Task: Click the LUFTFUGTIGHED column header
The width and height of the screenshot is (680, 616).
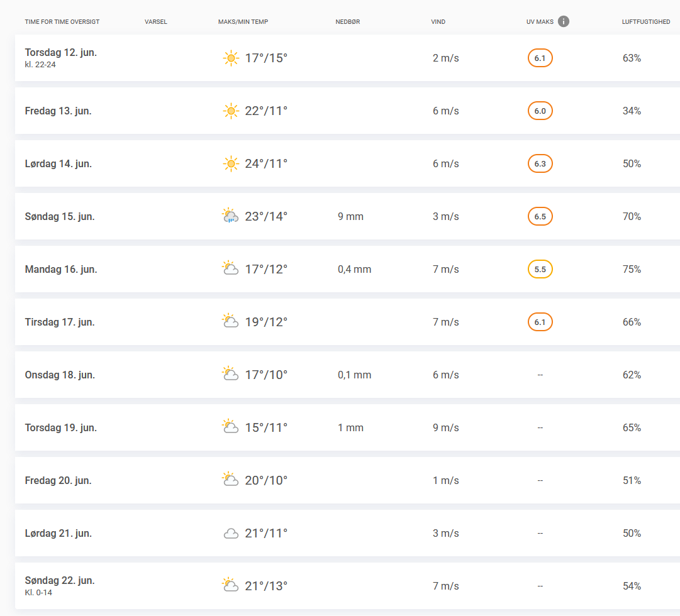Action: 646,21
